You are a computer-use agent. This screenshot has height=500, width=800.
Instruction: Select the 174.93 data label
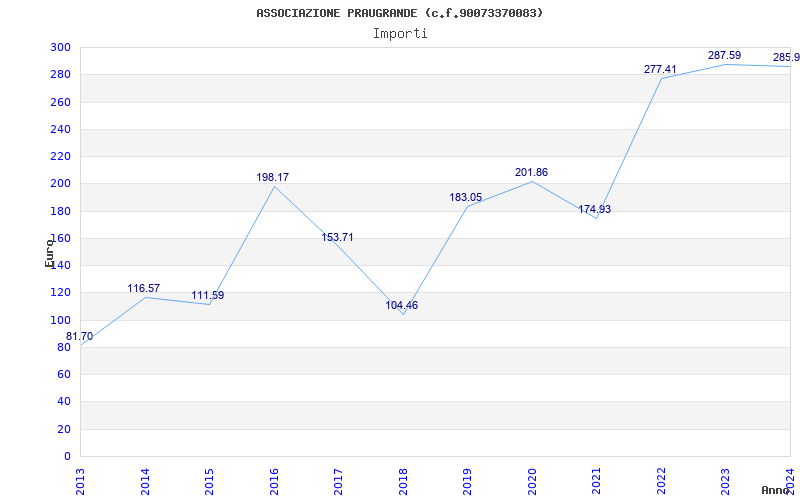click(594, 210)
